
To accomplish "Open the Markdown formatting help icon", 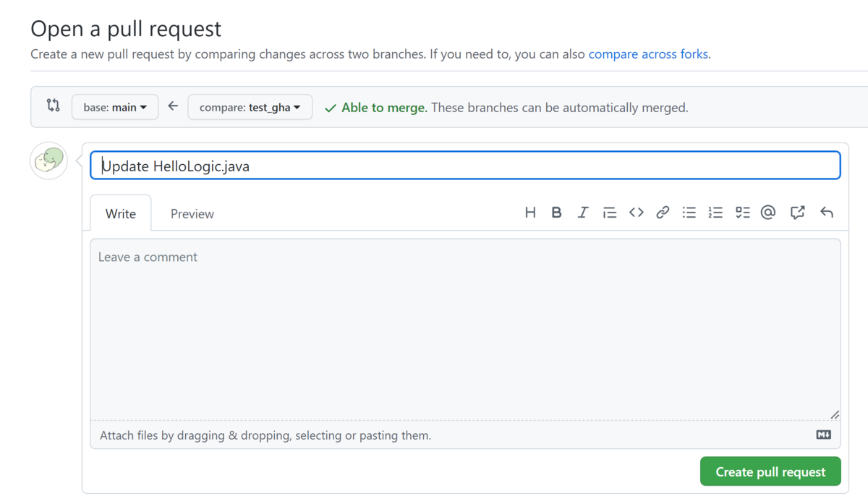I will click(x=824, y=435).
